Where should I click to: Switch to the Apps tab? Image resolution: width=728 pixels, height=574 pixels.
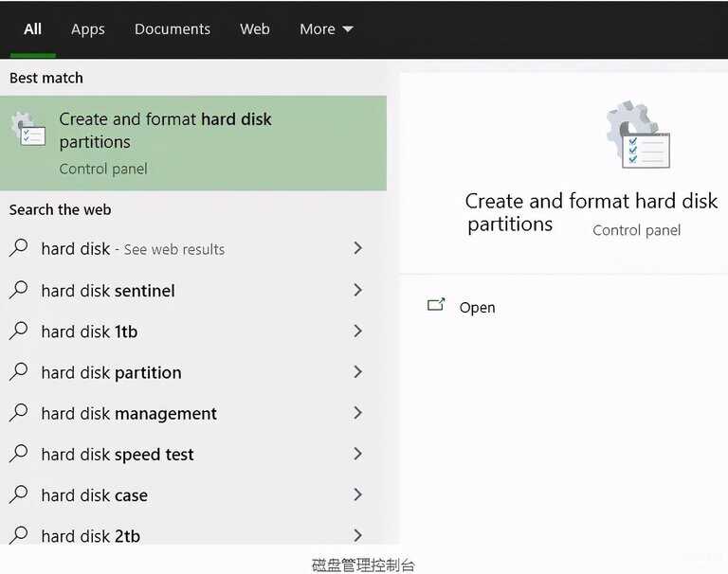(x=88, y=29)
